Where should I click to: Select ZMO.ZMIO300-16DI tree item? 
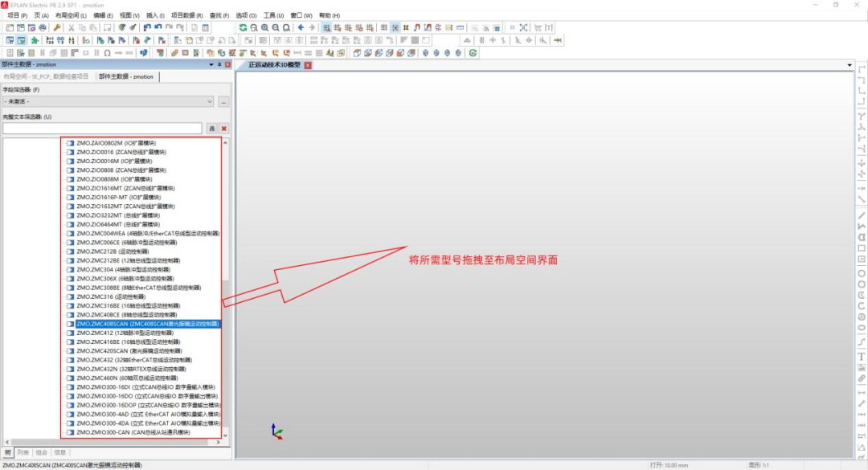(x=145, y=387)
